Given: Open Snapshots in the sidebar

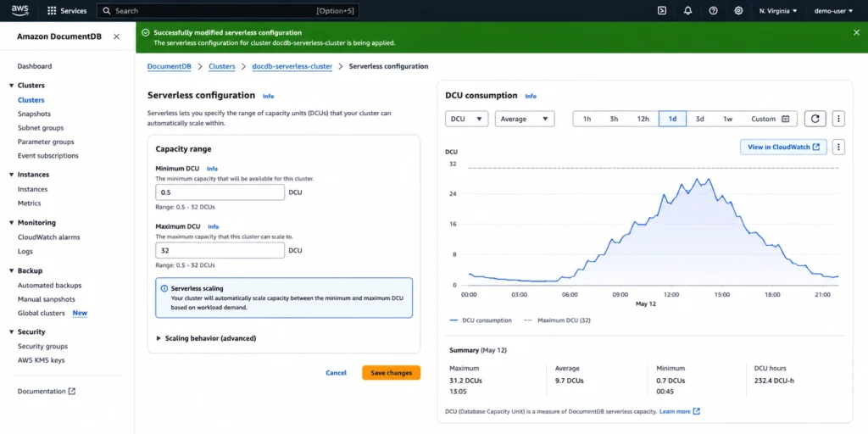Looking at the screenshot, I should (34, 114).
